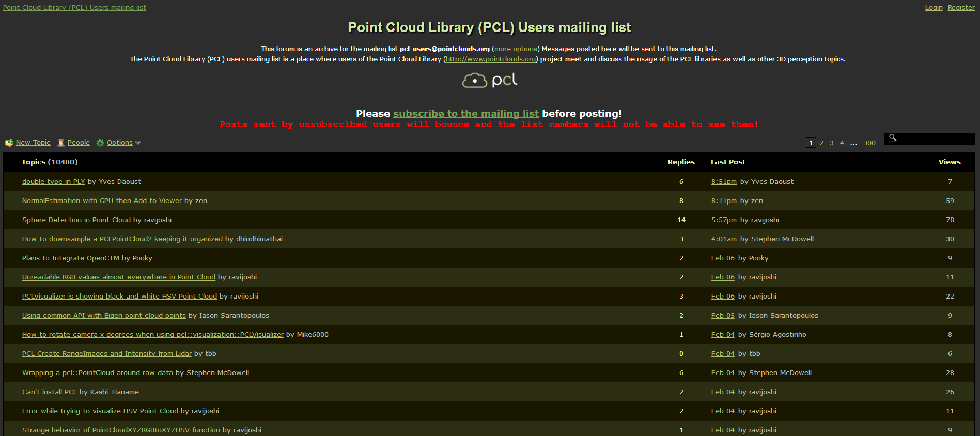Click the New Topic icon
The width and height of the screenshot is (980, 436).
tap(9, 143)
